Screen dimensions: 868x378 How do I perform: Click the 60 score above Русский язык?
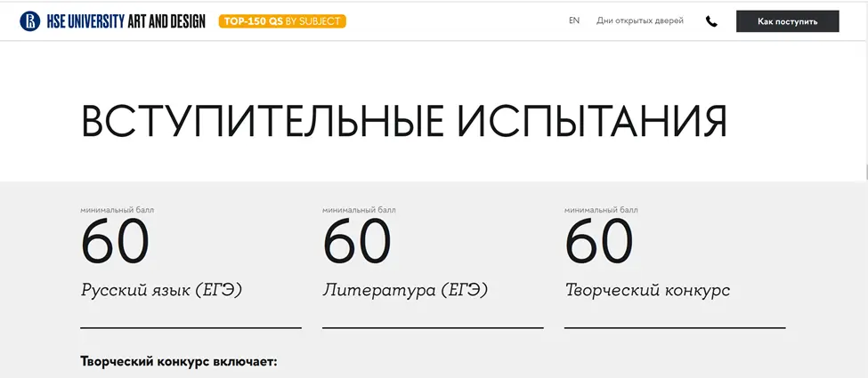click(x=115, y=242)
